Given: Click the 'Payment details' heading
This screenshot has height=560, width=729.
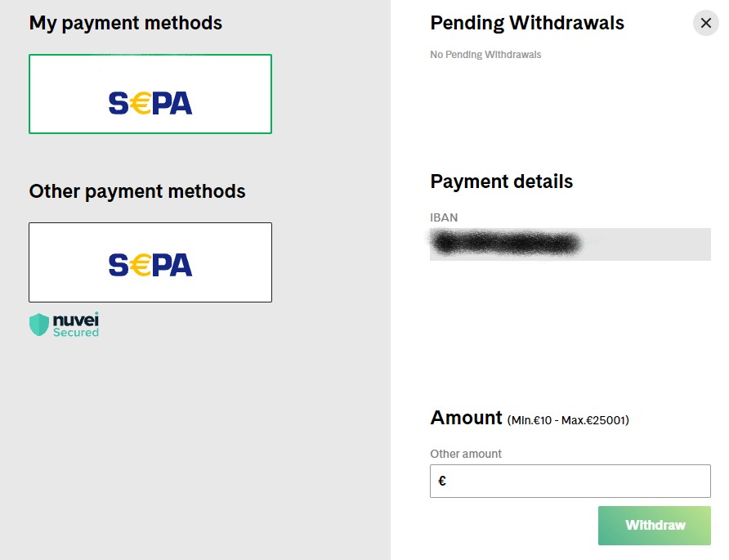Looking at the screenshot, I should pos(501,181).
